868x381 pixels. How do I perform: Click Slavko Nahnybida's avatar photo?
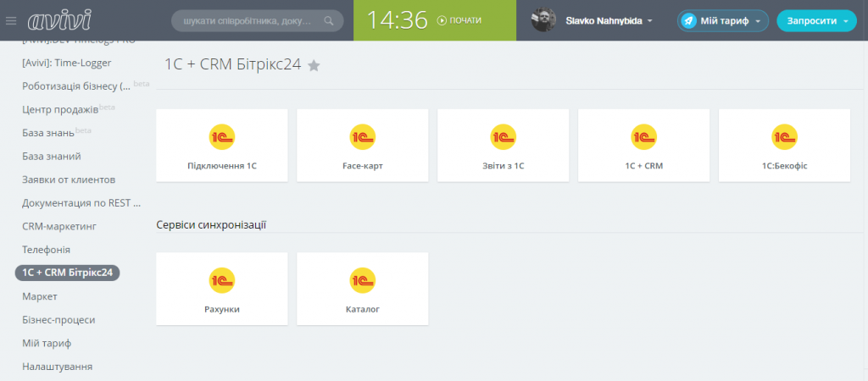(543, 20)
